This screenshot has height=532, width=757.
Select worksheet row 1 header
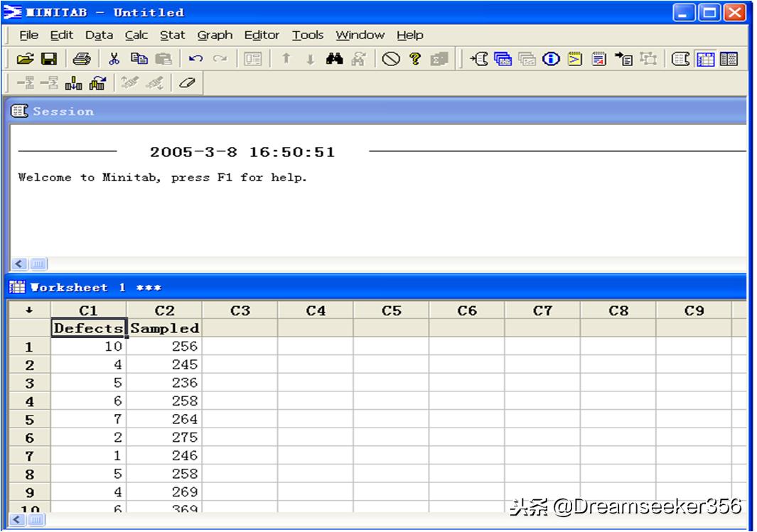(29, 347)
